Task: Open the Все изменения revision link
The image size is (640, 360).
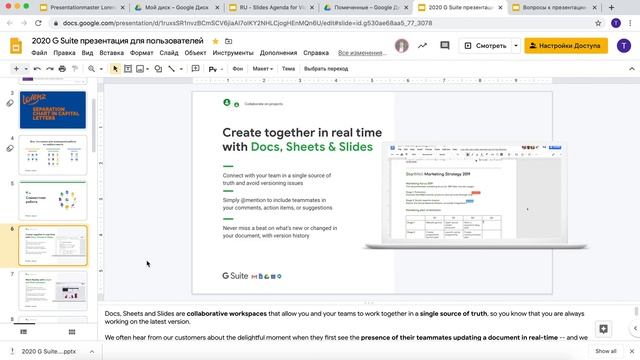Action: point(362,53)
